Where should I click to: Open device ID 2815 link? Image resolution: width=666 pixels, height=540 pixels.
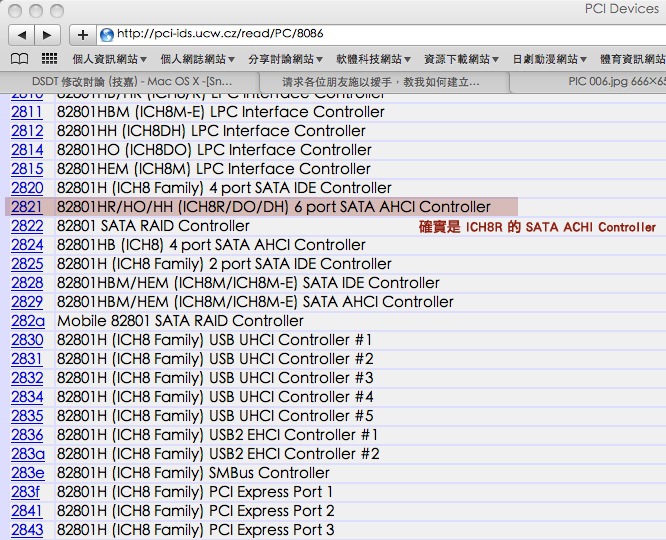[27, 169]
